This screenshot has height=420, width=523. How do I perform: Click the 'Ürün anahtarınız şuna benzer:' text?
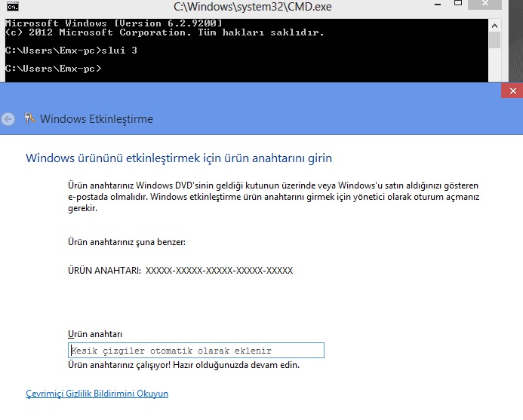[127, 242]
